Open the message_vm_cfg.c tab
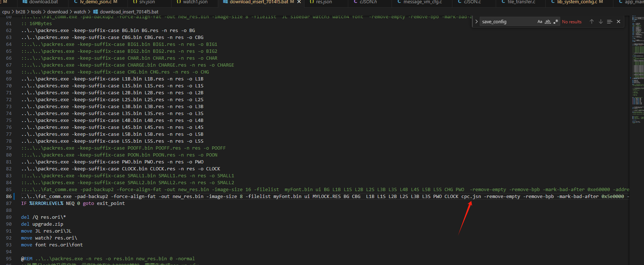The width and height of the screenshot is (644, 265). pyautogui.click(x=423, y=2)
